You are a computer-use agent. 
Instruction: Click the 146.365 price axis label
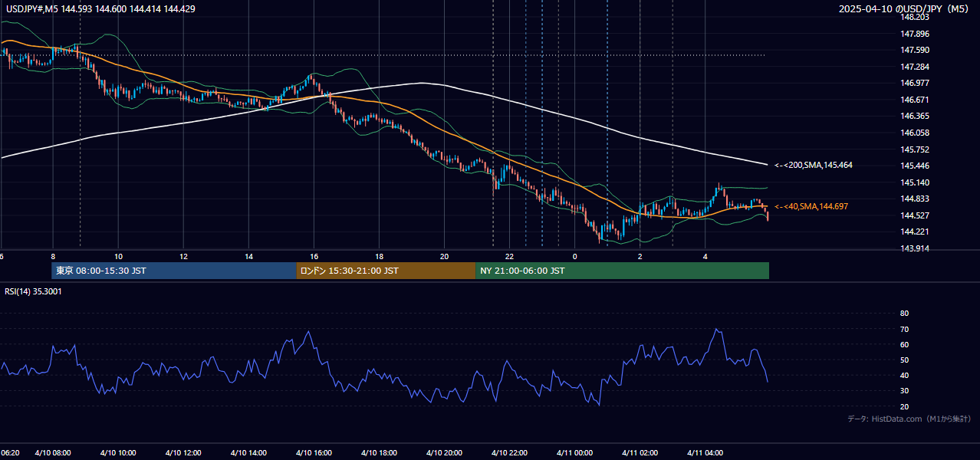point(915,117)
